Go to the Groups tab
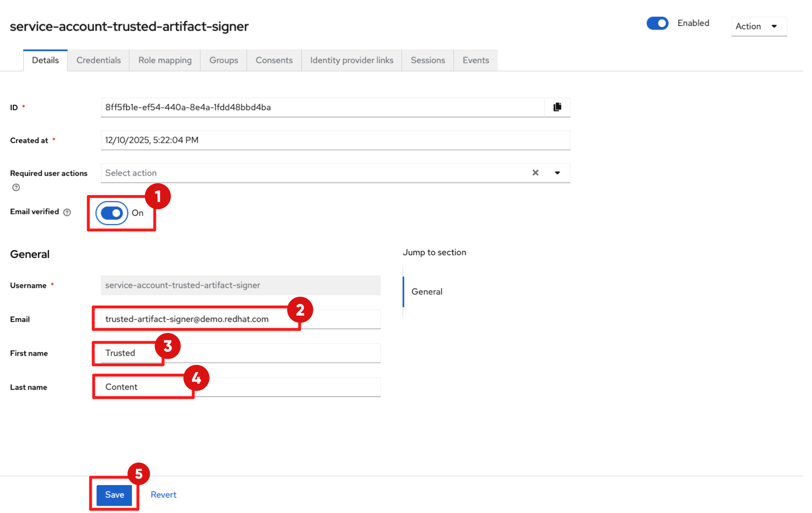Image resolution: width=812 pixels, height=513 pixels. pyautogui.click(x=223, y=60)
